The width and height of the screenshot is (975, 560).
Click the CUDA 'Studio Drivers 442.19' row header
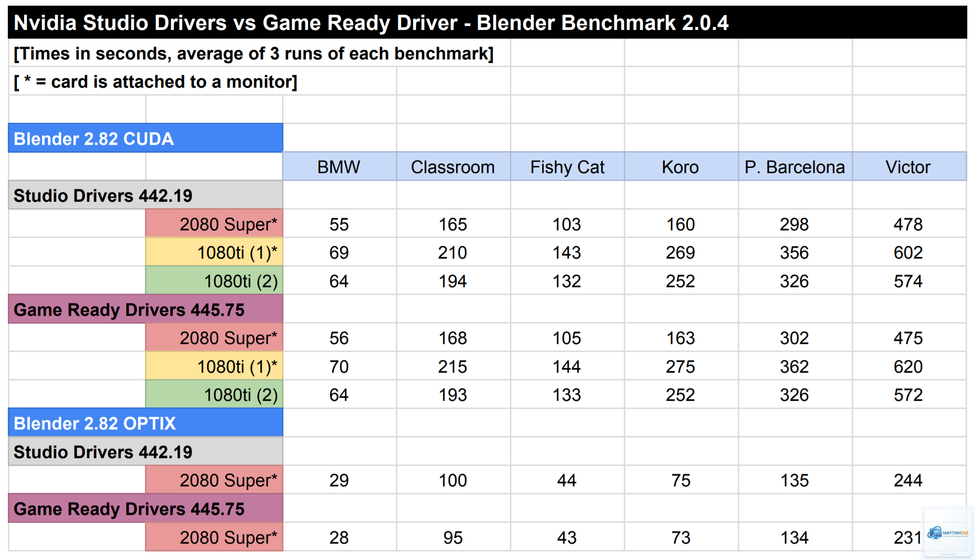point(145,195)
